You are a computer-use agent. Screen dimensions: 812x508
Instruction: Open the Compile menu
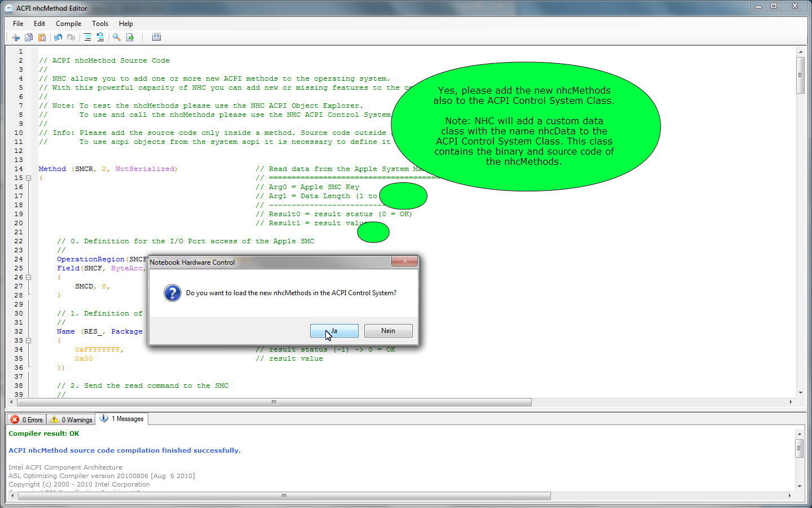click(x=68, y=24)
